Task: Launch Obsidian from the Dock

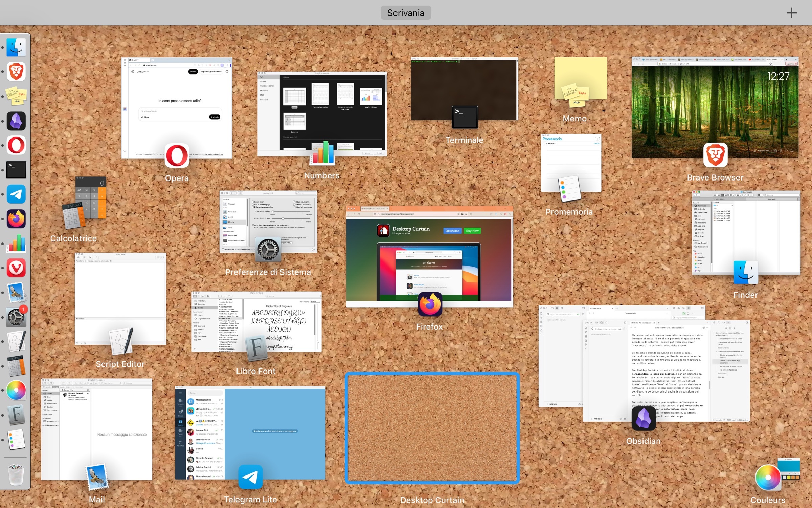Action: click(x=16, y=121)
